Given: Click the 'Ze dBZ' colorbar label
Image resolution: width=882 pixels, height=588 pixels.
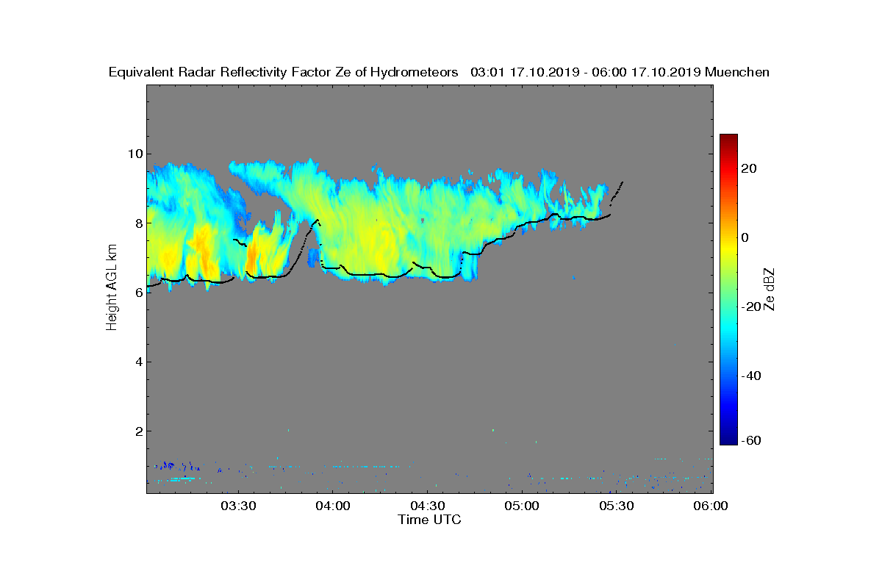Looking at the screenshot, I should point(770,289).
